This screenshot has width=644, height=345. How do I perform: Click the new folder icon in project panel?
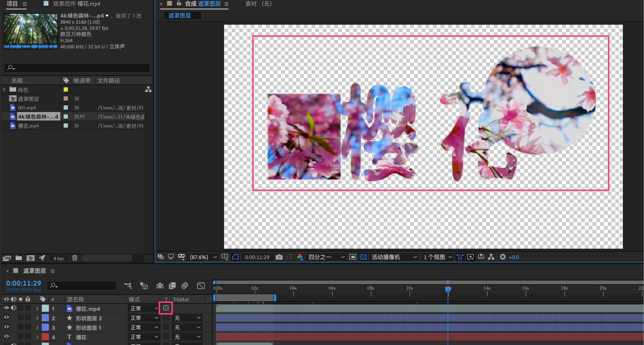coord(19,258)
